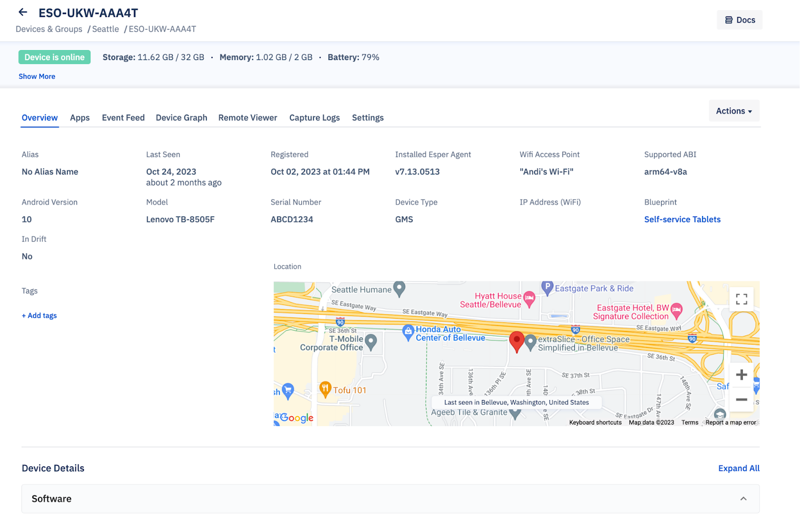800x532 pixels.
Task: Expand all device details sections
Action: point(738,468)
